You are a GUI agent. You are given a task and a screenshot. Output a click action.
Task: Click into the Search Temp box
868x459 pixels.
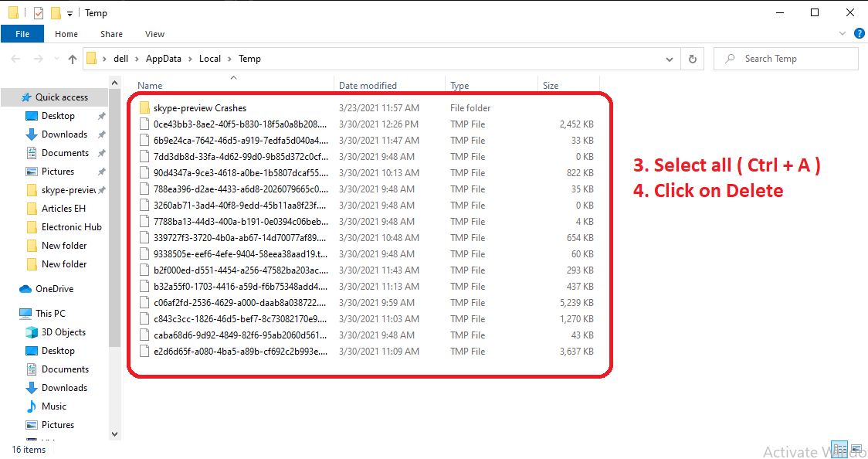pyautogui.click(x=786, y=59)
